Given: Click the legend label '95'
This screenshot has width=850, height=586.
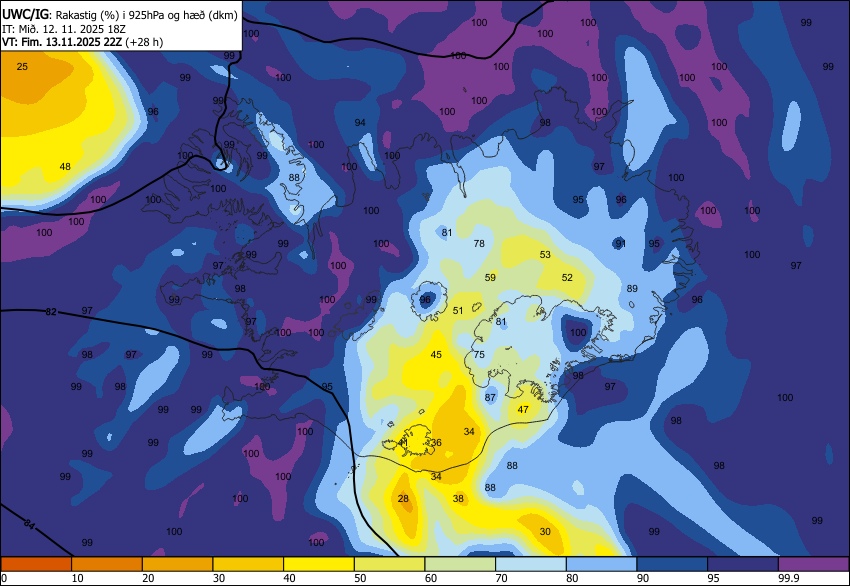Looking at the screenshot, I should tap(714, 578).
